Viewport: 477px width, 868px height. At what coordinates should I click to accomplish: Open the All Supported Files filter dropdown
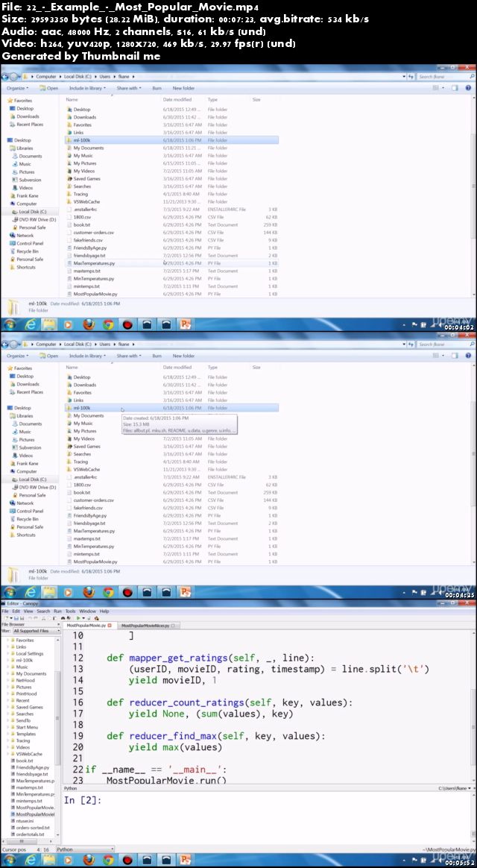tap(36, 631)
